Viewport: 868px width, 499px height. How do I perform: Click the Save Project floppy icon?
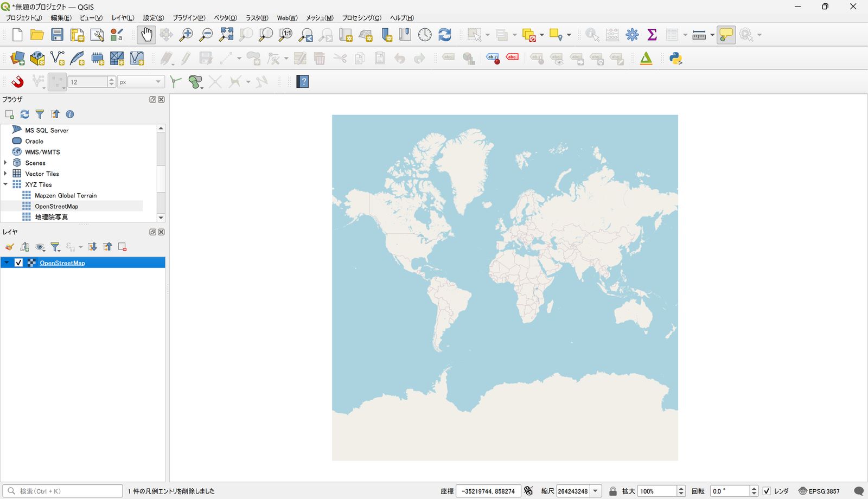point(57,35)
